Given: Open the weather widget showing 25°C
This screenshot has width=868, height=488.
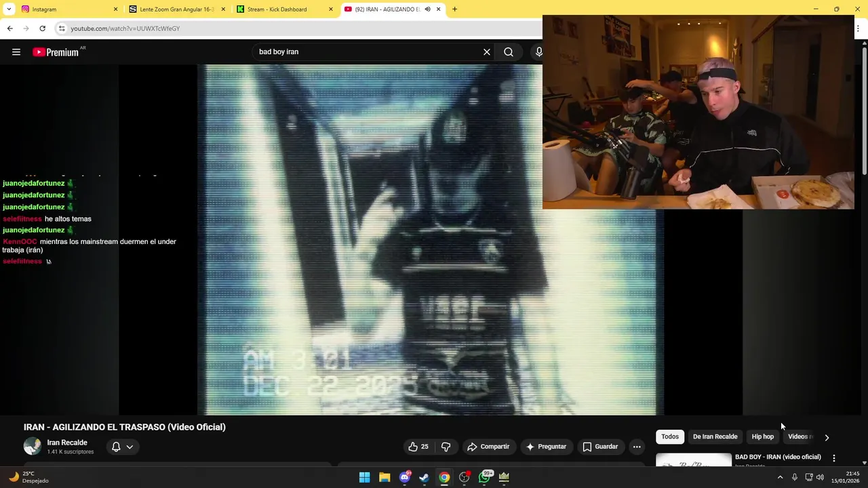Looking at the screenshot, I should pyautogui.click(x=28, y=477).
